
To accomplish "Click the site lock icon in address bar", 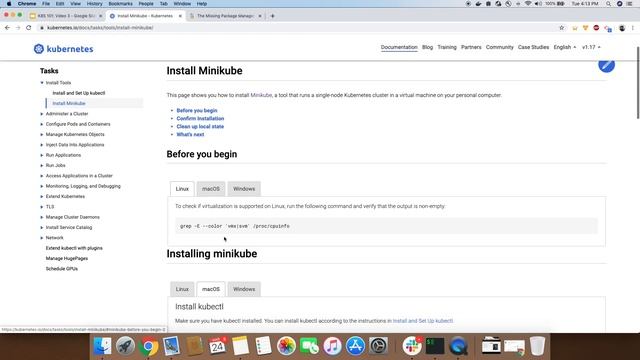I will click(x=42, y=28).
